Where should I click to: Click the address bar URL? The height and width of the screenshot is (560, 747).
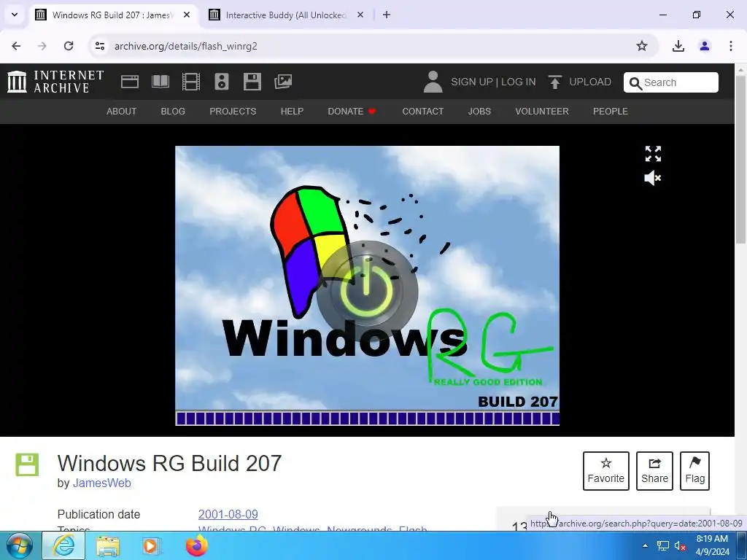pos(186,46)
